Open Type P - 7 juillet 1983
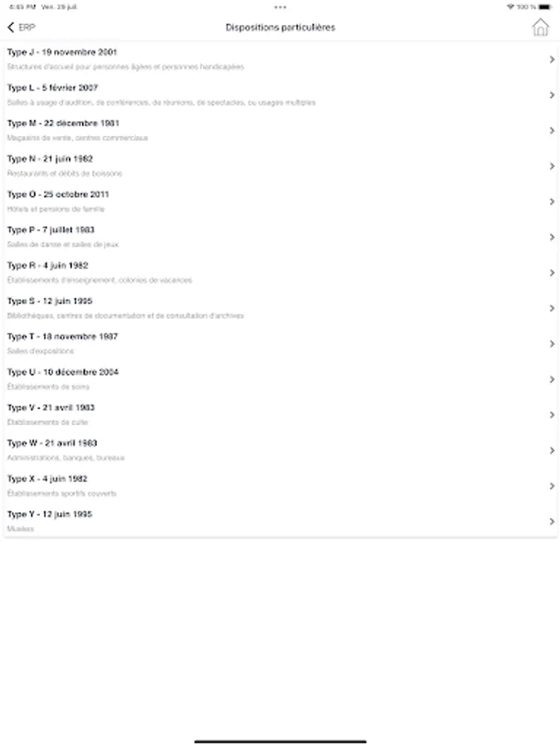 pyautogui.click(x=249, y=237)
